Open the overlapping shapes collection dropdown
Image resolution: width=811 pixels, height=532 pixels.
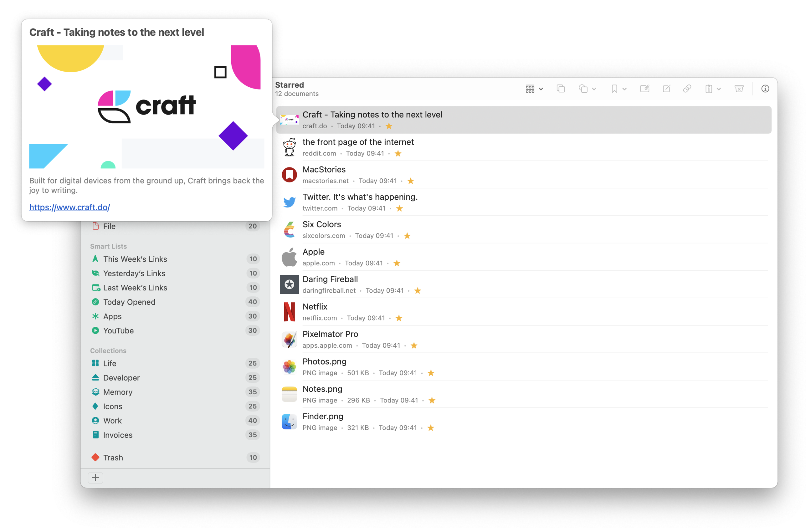(587, 89)
